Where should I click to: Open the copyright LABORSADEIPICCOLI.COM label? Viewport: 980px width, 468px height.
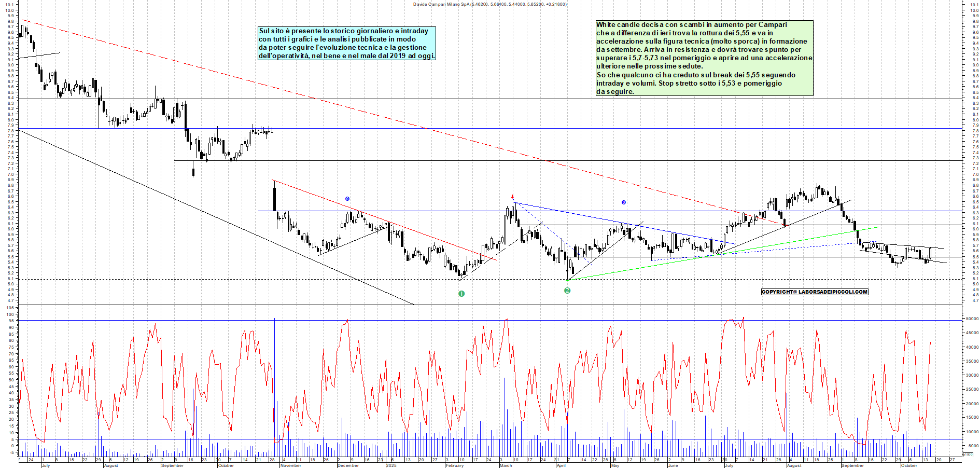point(814,292)
